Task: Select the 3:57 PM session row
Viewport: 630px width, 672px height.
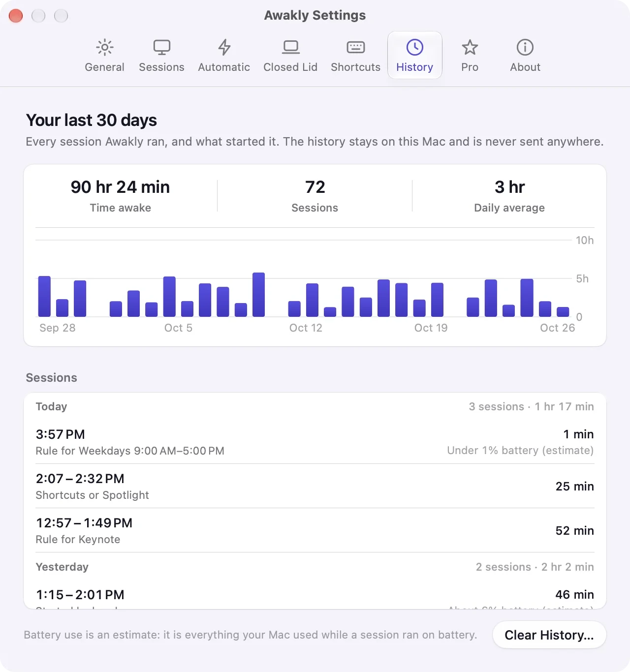Action: pyautogui.click(x=315, y=442)
